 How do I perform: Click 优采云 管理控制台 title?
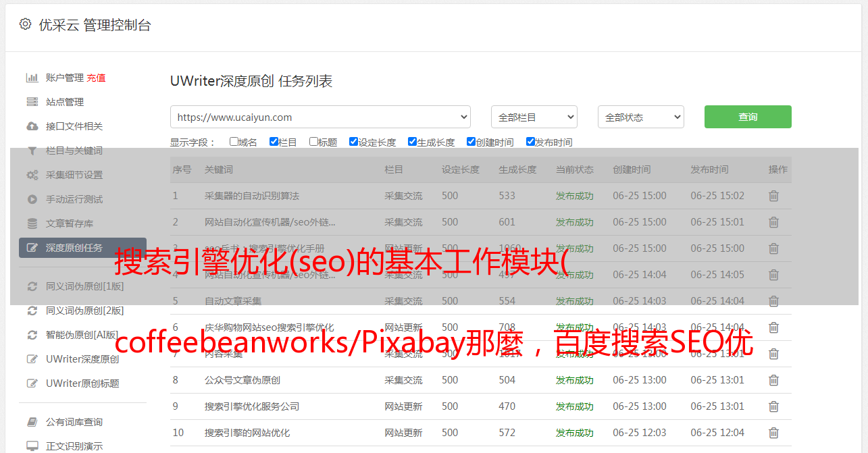pyautogui.click(x=95, y=25)
